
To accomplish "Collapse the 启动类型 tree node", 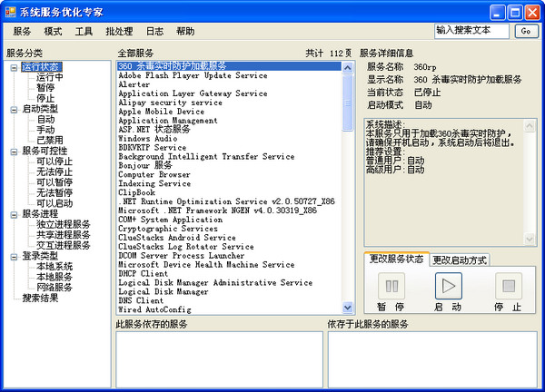I will [x=14, y=109].
